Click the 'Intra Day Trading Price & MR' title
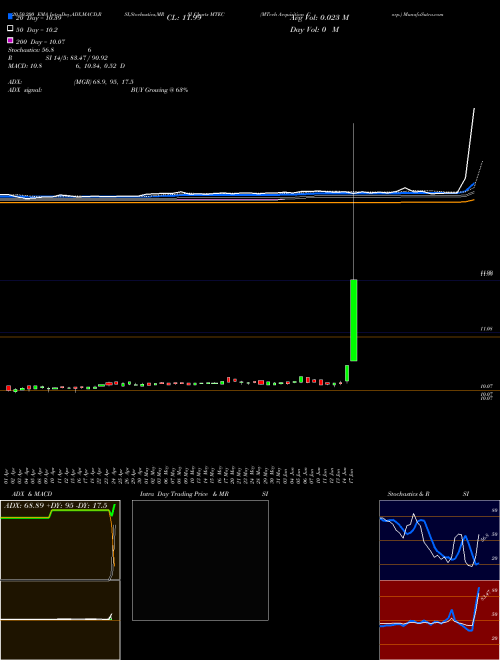 pos(184,494)
